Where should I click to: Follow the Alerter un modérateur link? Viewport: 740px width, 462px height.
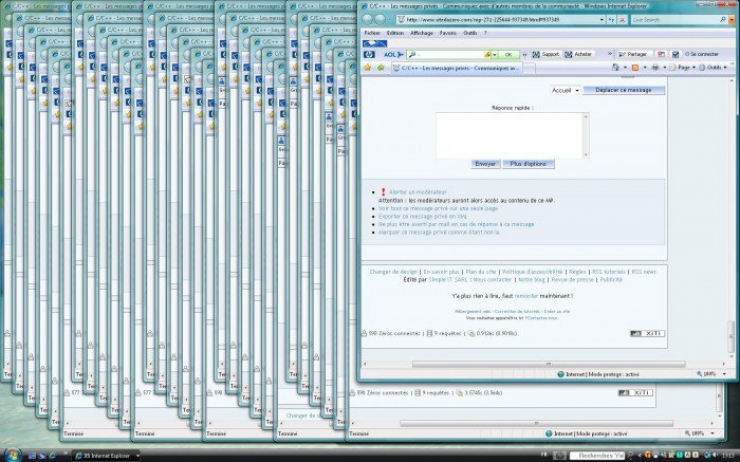(417, 191)
